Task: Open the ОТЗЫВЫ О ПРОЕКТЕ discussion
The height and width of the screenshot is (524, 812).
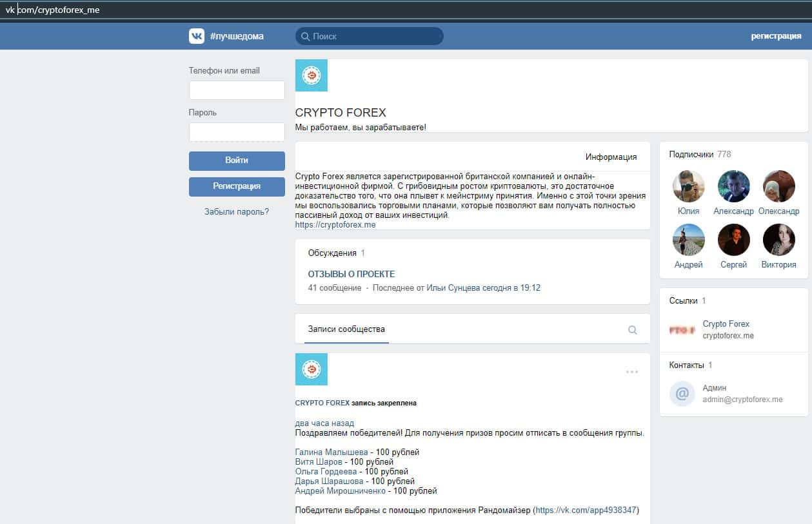Action: tap(352, 274)
